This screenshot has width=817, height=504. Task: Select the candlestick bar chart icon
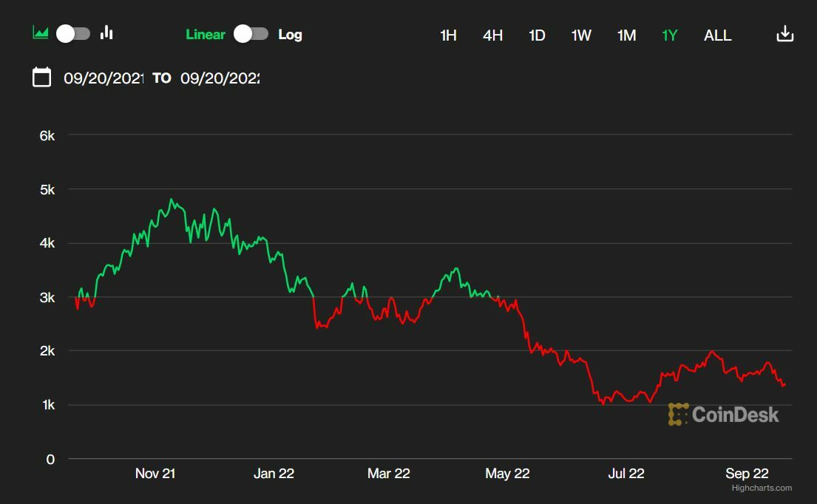[x=106, y=33]
